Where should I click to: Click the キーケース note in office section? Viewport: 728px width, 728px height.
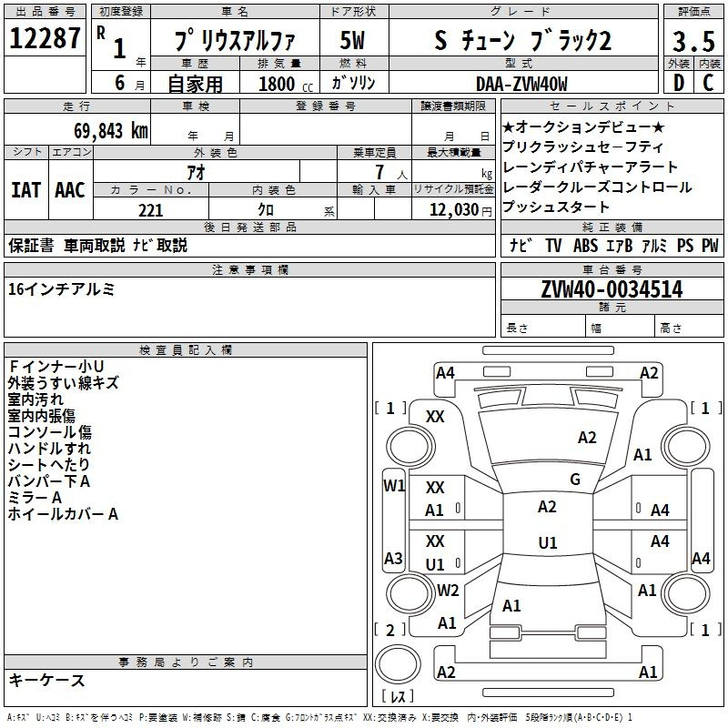click(x=47, y=681)
